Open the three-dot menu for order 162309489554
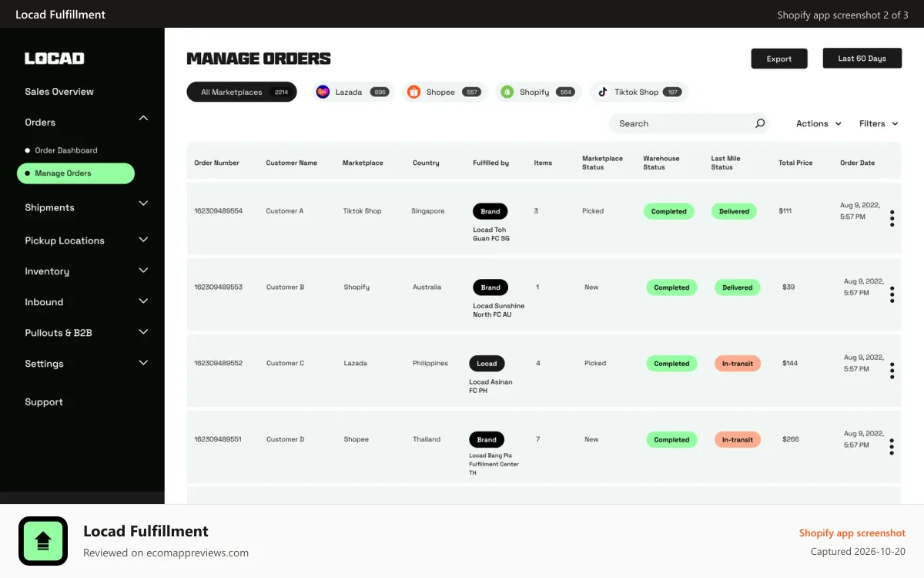 [892, 218]
